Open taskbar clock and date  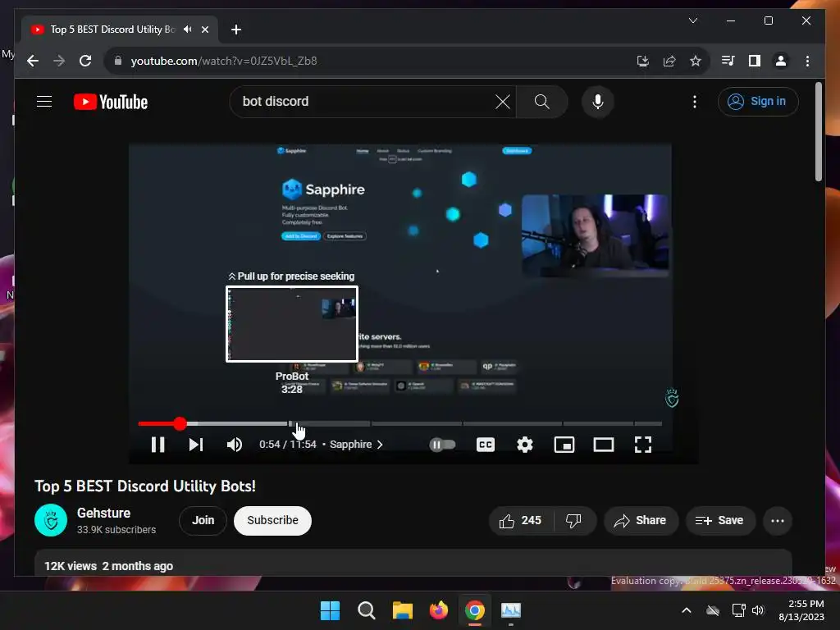[x=801, y=610]
